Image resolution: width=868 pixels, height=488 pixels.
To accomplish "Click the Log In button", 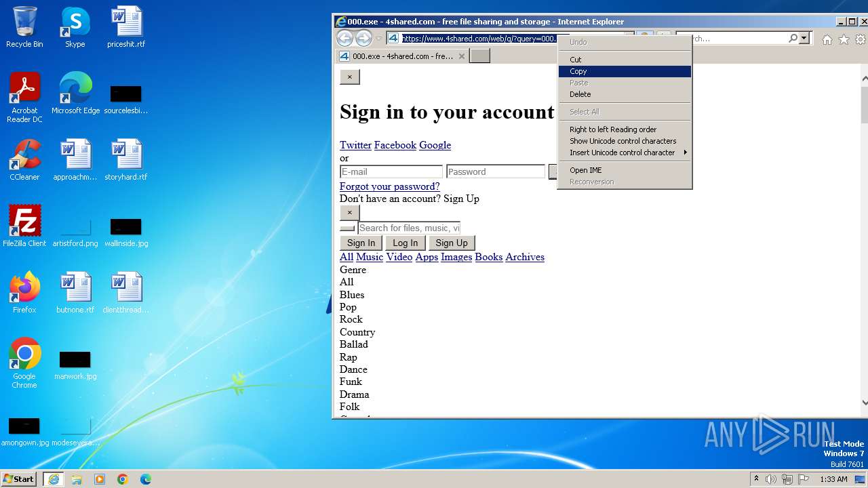I will click(x=406, y=243).
